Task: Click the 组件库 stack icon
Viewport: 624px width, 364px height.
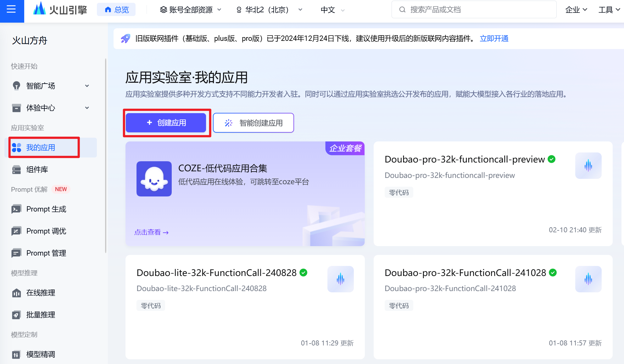Action: coord(16,170)
